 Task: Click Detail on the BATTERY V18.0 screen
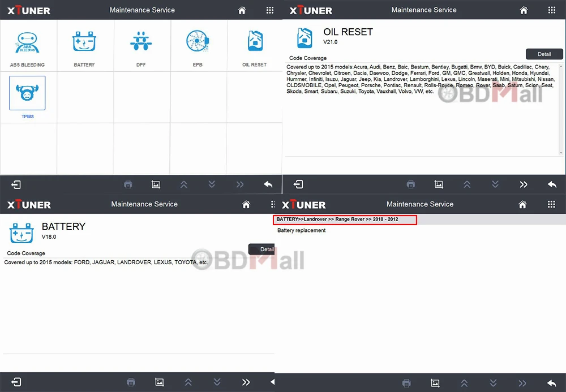click(261, 249)
